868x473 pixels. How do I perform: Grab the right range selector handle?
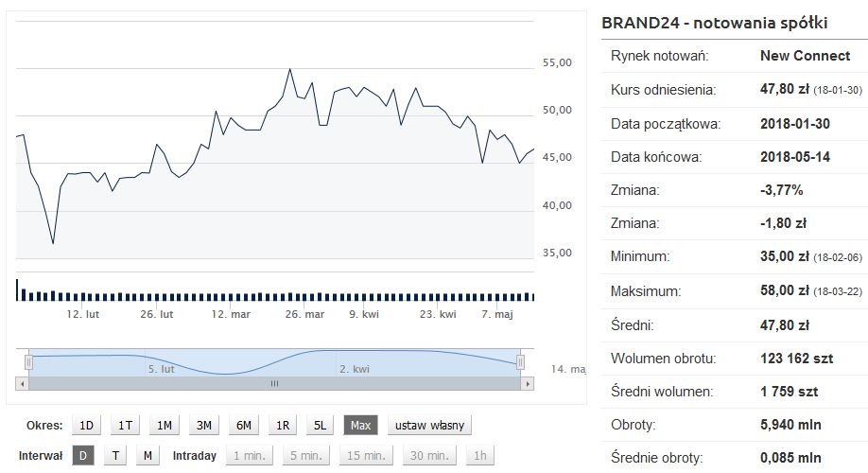[x=521, y=361]
